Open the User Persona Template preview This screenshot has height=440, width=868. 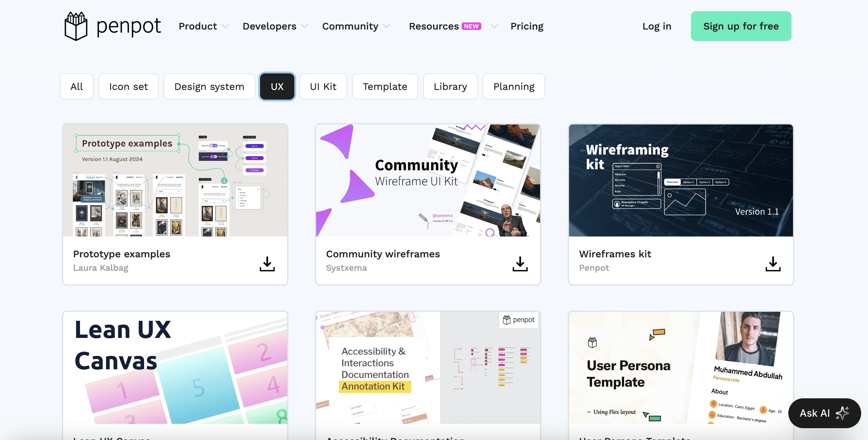tap(681, 367)
